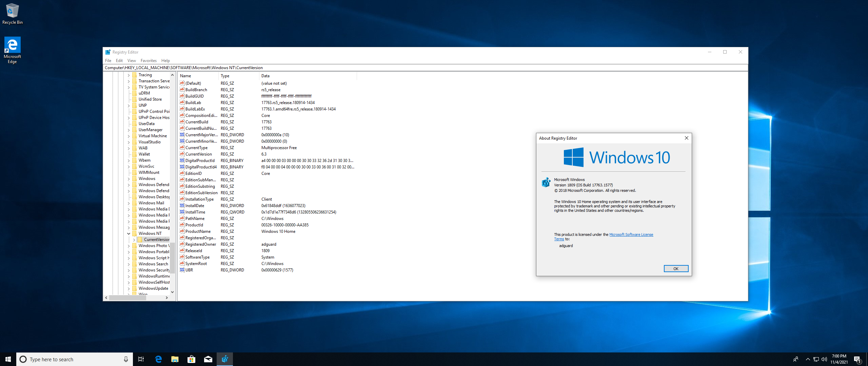Image resolution: width=868 pixels, height=366 pixels.
Task: Select the InstallDate DWORD icon
Action: click(182, 205)
